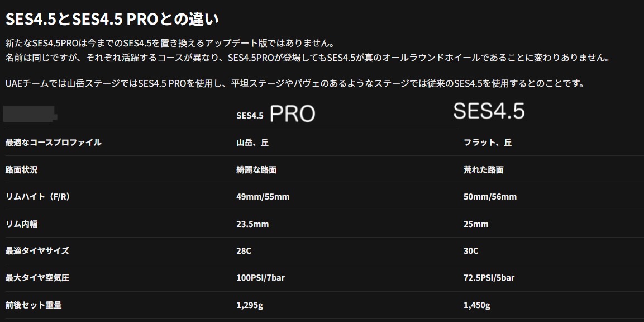Image resolution: width=644 pixels, height=322 pixels.
Task: Select the 最適なコースプロファイル row label
Action: coord(54,143)
